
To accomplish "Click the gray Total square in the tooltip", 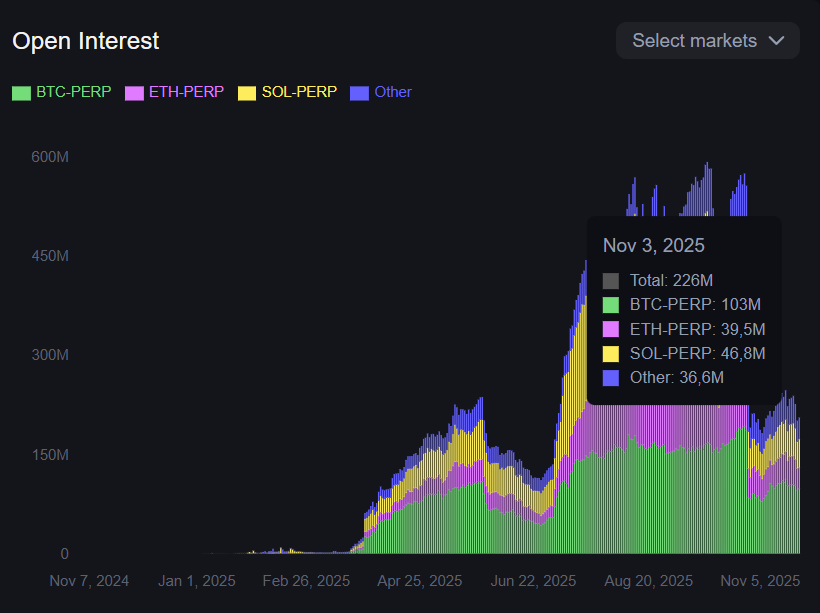I will [x=612, y=280].
